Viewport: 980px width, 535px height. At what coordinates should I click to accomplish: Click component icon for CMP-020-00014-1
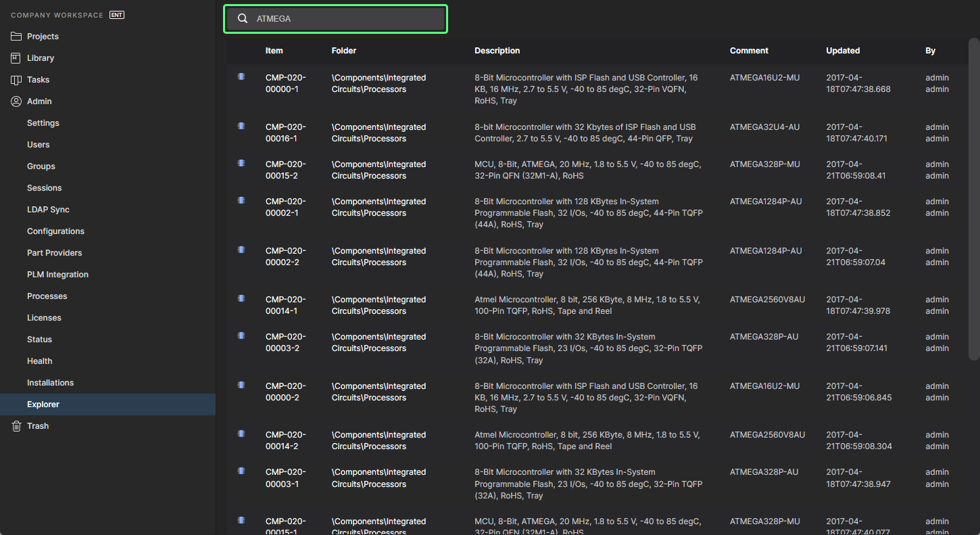point(241,298)
